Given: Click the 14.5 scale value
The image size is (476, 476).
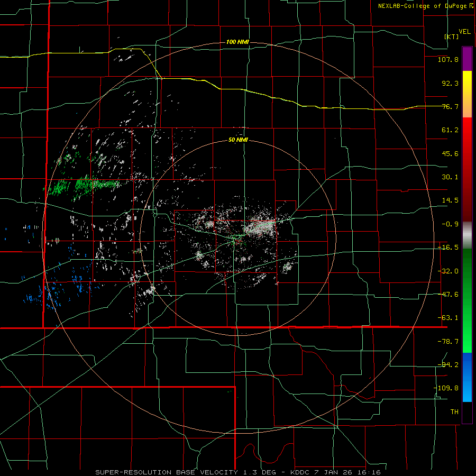Looking at the screenshot, I should coord(450,200).
